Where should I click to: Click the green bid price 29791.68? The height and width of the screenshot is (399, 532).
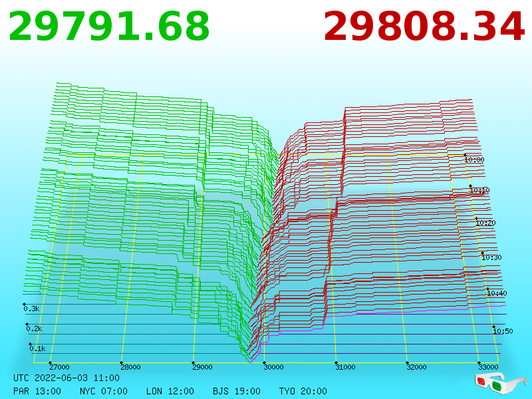click(x=109, y=27)
